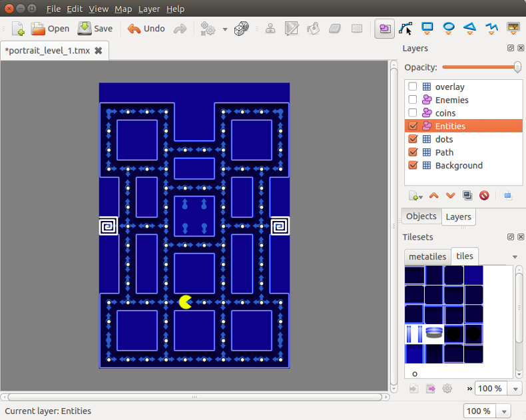This screenshot has height=420, width=526.
Task: Select the Insert Polygon tool
Action: (470, 29)
